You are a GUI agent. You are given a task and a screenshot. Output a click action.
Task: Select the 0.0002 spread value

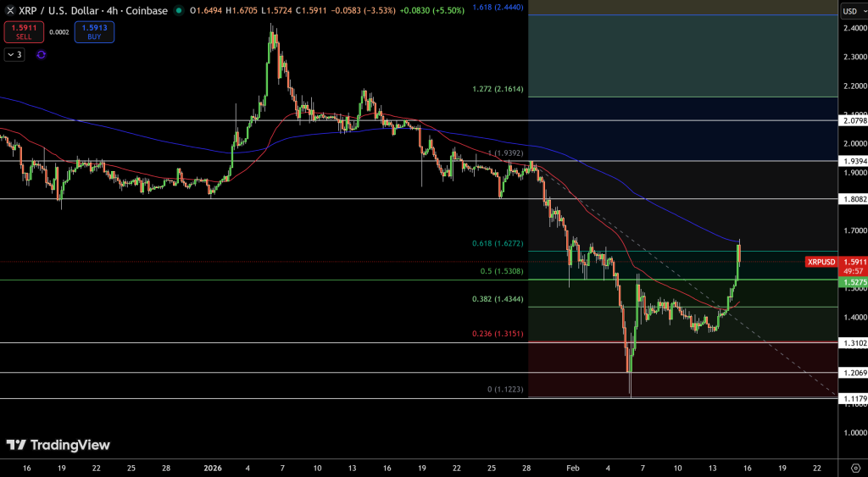click(59, 32)
